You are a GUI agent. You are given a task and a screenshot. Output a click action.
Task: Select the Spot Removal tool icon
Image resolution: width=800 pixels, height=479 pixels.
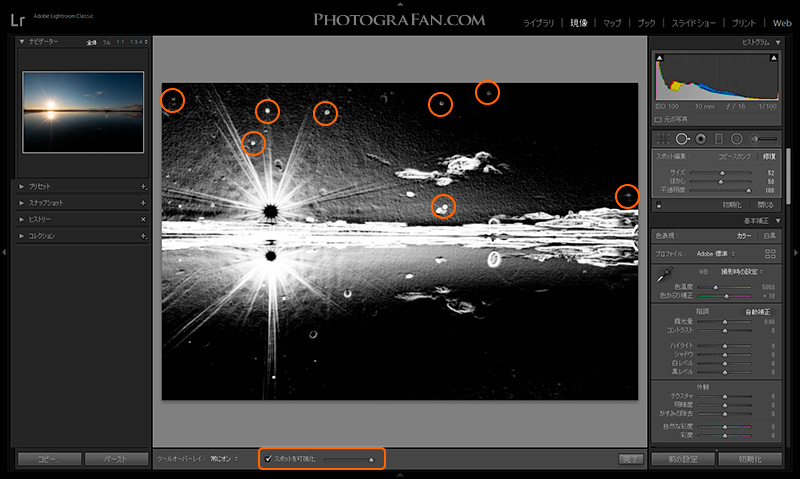(682, 139)
